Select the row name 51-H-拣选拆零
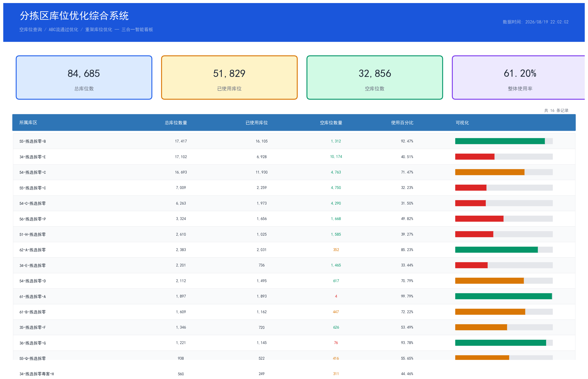Viewport: 588px width, 379px height. [x=33, y=234]
